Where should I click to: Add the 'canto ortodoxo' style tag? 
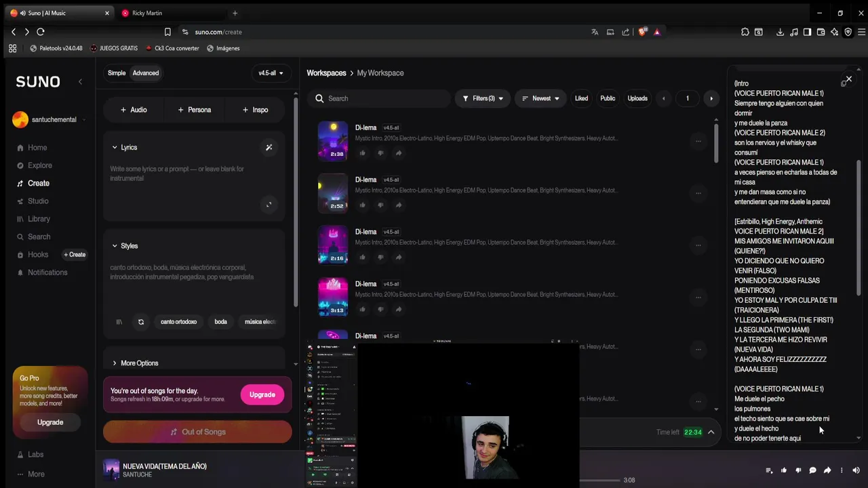178,322
